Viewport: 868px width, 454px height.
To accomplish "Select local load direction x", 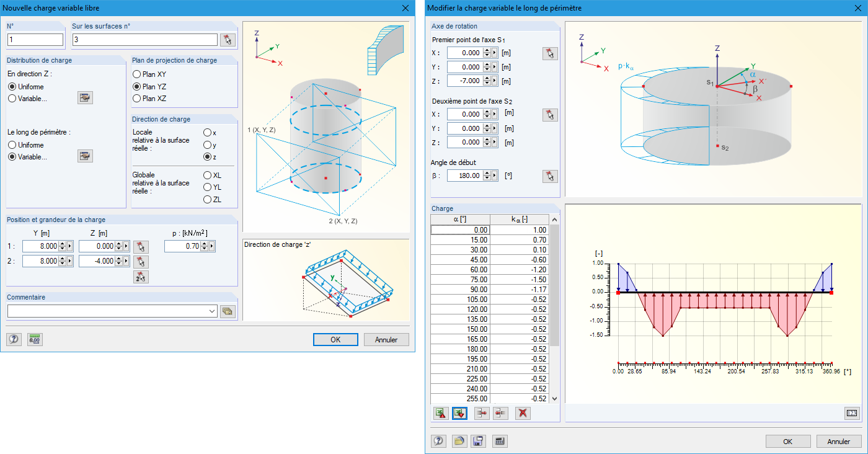I will [210, 133].
